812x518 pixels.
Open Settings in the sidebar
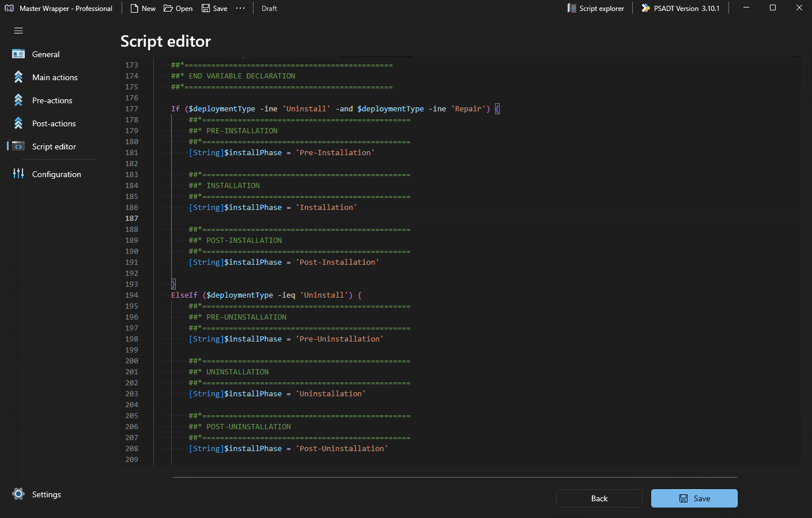[51, 494]
